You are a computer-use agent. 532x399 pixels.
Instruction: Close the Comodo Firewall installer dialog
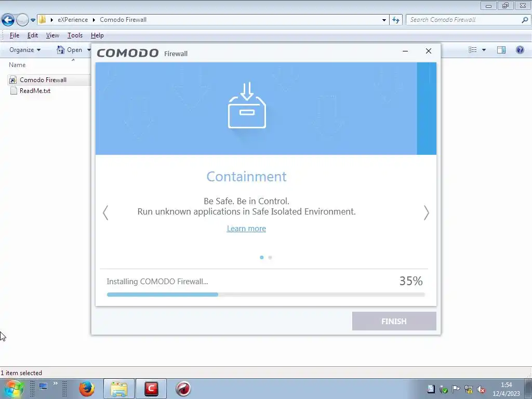pos(429,51)
